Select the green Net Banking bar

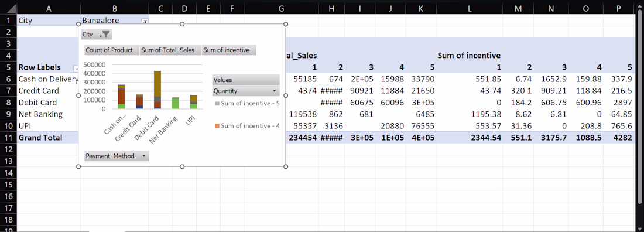pyautogui.click(x=176, y=103)
